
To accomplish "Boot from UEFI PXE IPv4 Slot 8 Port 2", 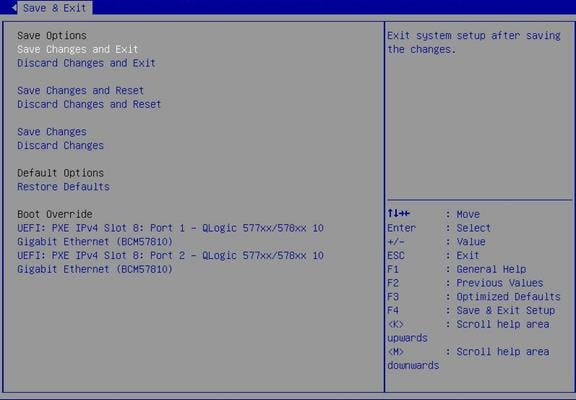I will coord(170,262).
